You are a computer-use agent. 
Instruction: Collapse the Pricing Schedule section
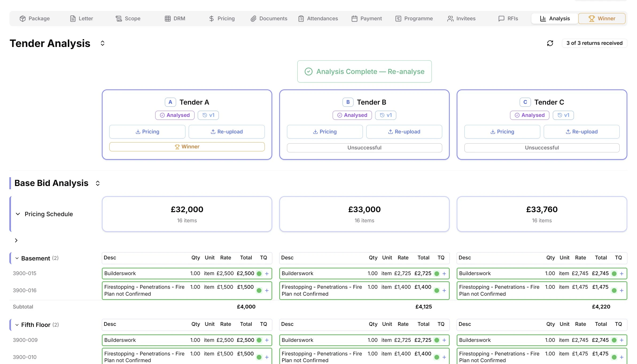18,214
